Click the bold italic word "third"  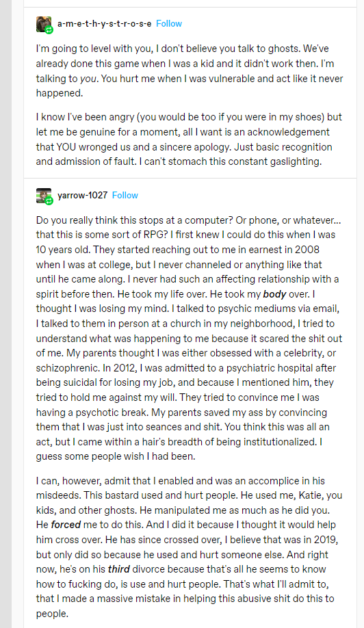click(x=119, y=569)
